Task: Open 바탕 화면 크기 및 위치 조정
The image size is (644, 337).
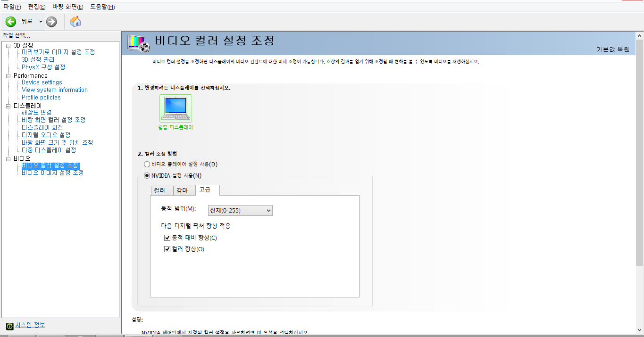Action: pos(57,142)
